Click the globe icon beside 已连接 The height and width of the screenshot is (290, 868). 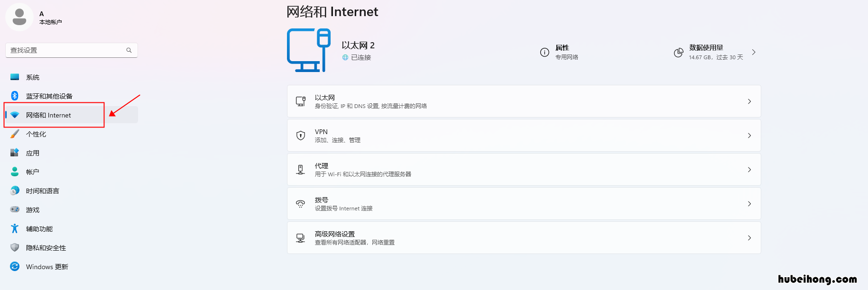click(345, 57)
